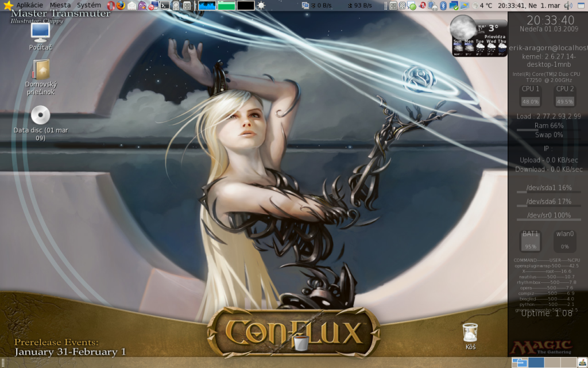Open the file cabinet launcher left of the graphs
Viewport: 588px width, 368px height.
(187, 5)
